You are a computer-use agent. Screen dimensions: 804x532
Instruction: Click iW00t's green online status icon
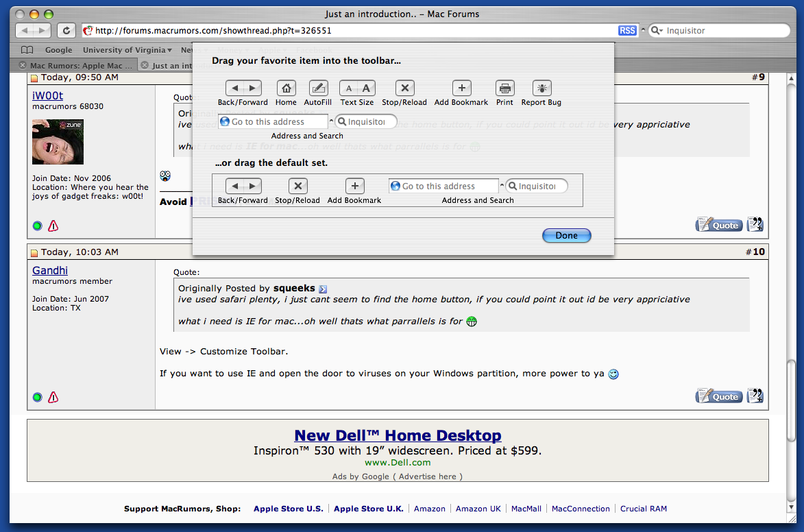[37, 226]
